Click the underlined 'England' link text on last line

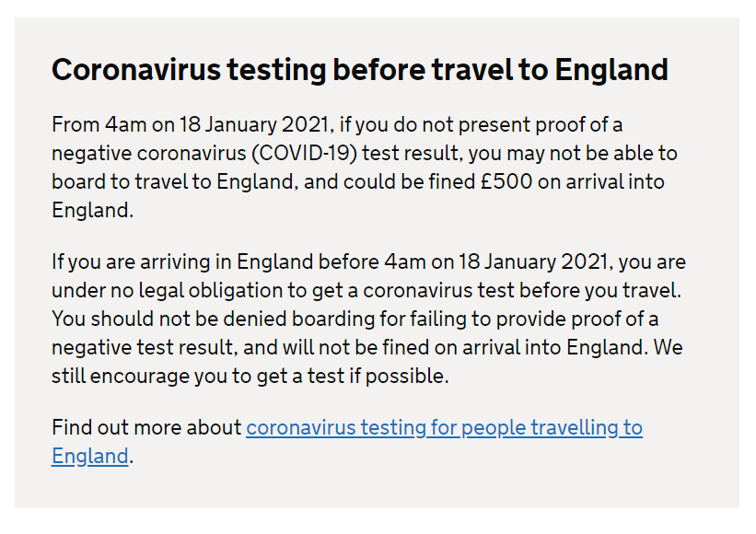(x=90, y=457)
